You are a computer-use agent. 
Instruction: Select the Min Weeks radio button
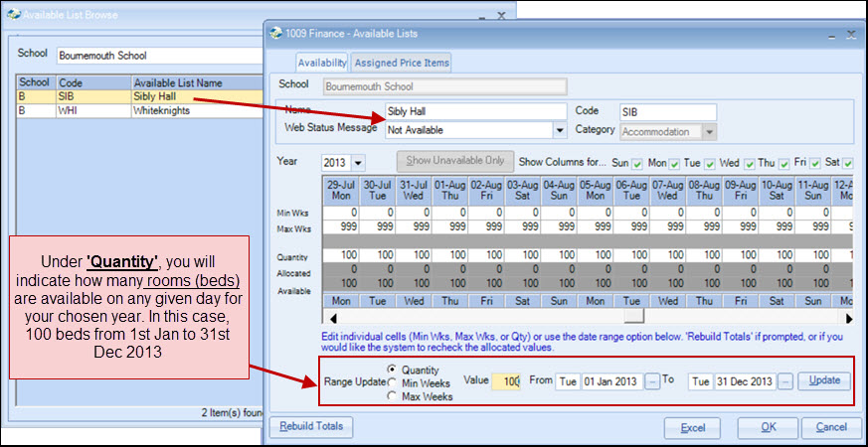(392, 382)
